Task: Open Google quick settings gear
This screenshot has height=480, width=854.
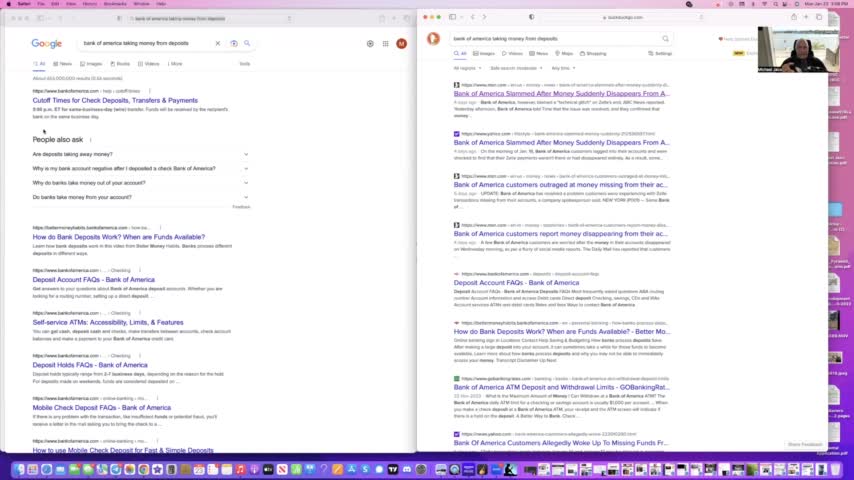Action: click(x=370, y=44)
